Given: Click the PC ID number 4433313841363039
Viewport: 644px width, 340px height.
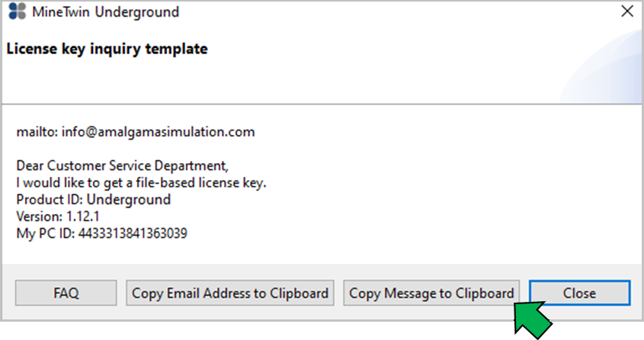Looking at the screenshot, I should pos(133,233).
